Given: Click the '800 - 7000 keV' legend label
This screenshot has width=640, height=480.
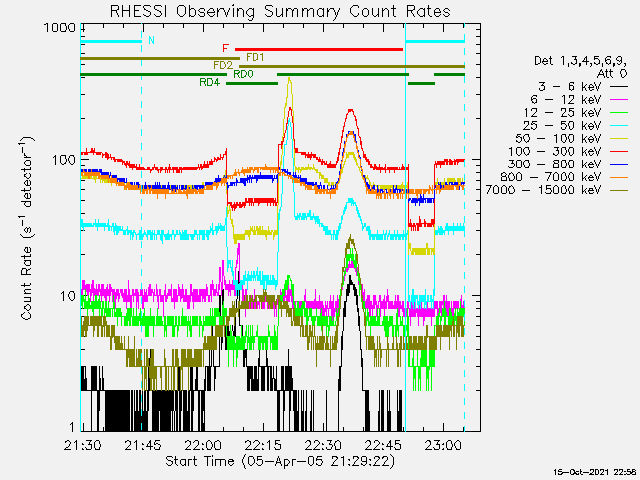Looking at the screenshot, I should point(551,177).
